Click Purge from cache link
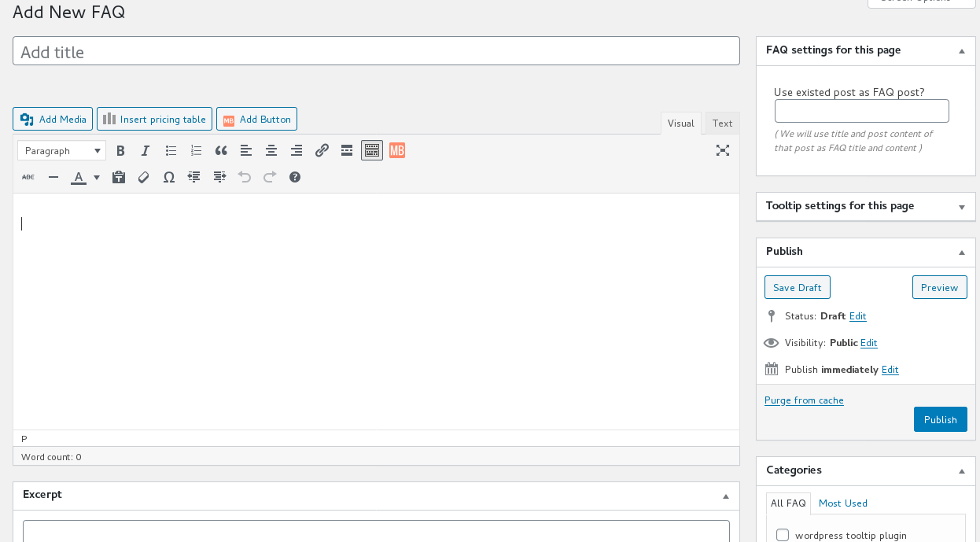 [804, 400]
